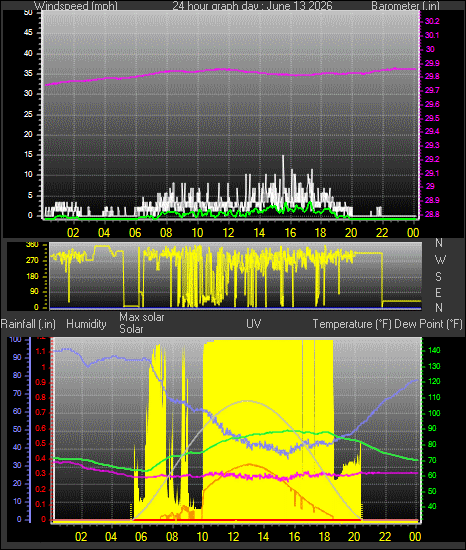Image resolution: width=466 pixels, height=550 pixels.
Task: Click the E compass direction label
Action: (438, 293)
